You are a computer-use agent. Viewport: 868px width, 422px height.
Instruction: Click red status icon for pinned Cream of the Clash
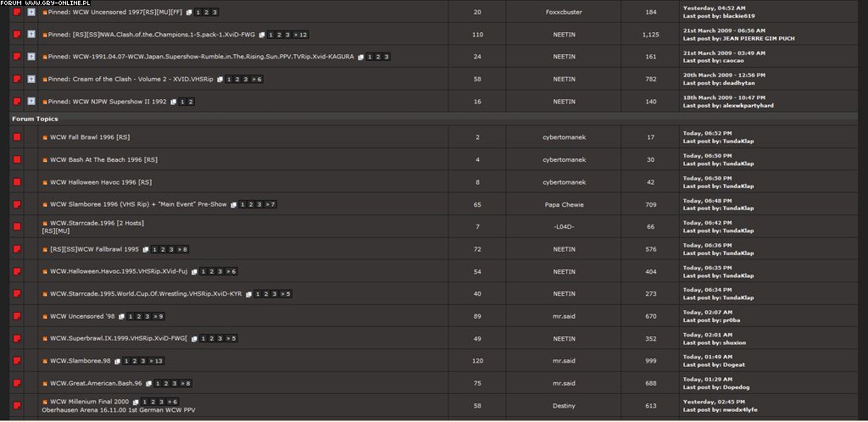(x=17, y=79)
